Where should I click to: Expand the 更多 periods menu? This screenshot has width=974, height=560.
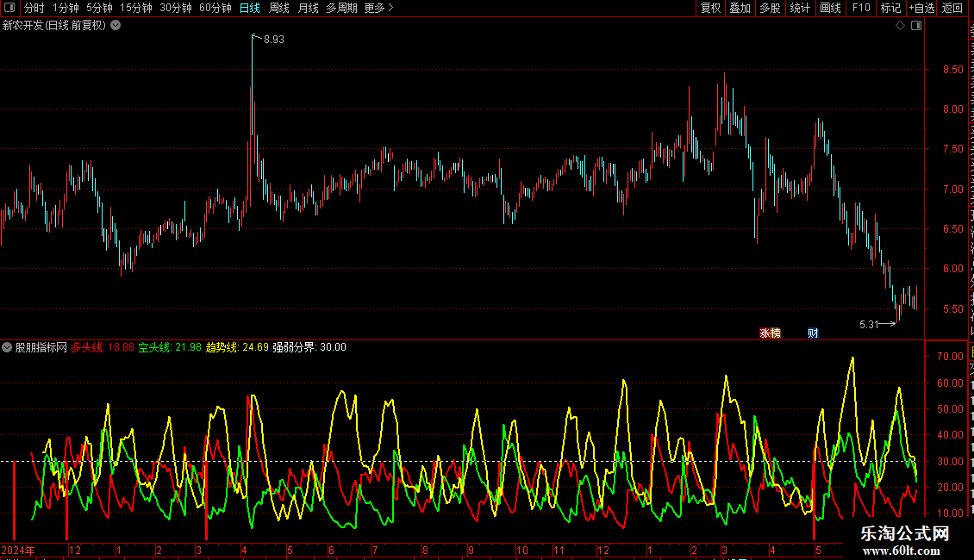point(378,8)
